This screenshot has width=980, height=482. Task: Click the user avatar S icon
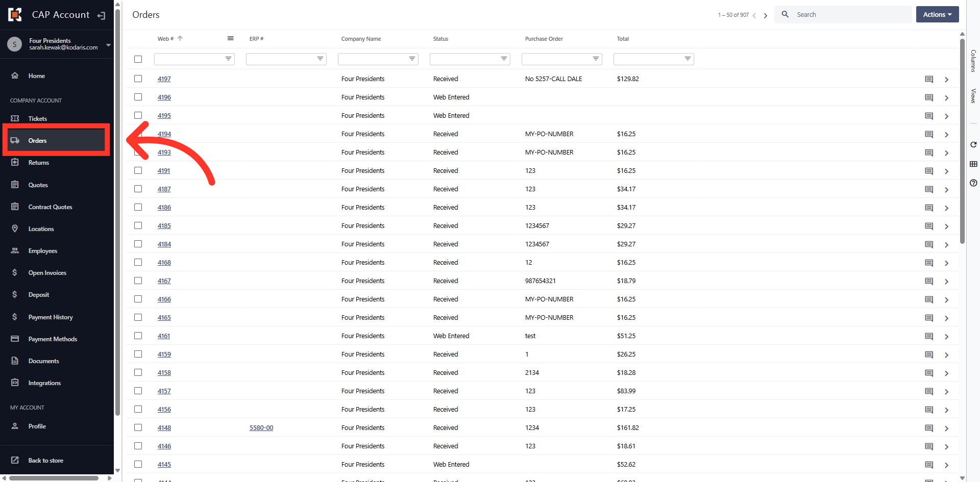point(14,44)
